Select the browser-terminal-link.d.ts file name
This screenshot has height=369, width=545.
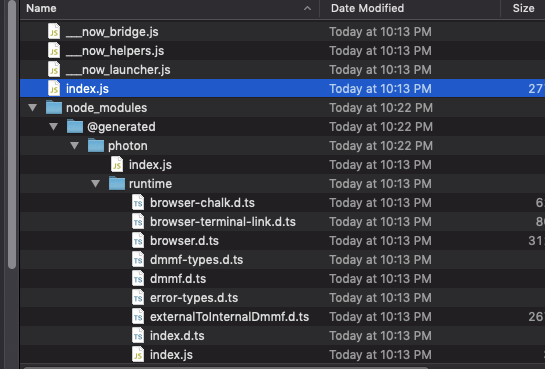click(223, 222)
